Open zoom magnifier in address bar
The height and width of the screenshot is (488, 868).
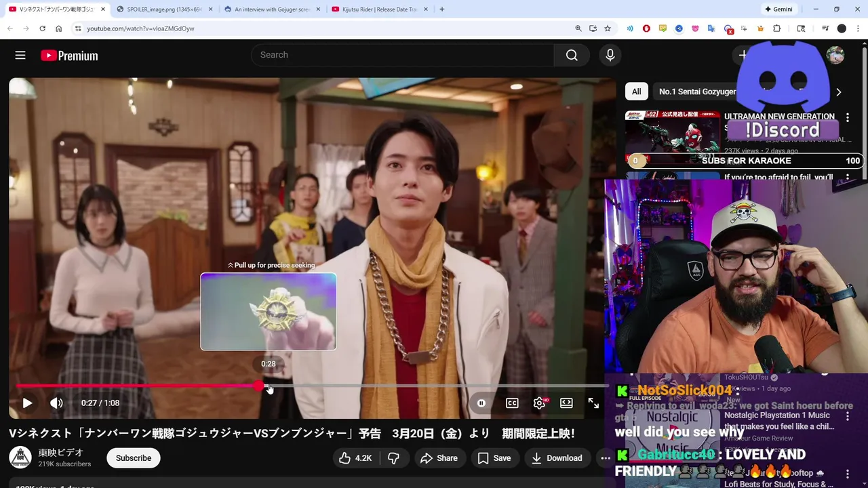[578, 28]
